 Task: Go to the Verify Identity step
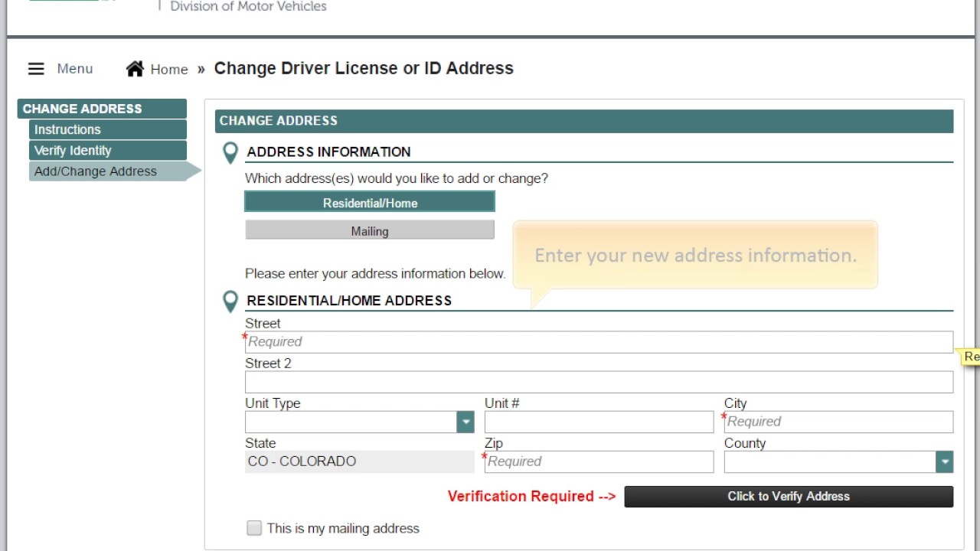107,150
